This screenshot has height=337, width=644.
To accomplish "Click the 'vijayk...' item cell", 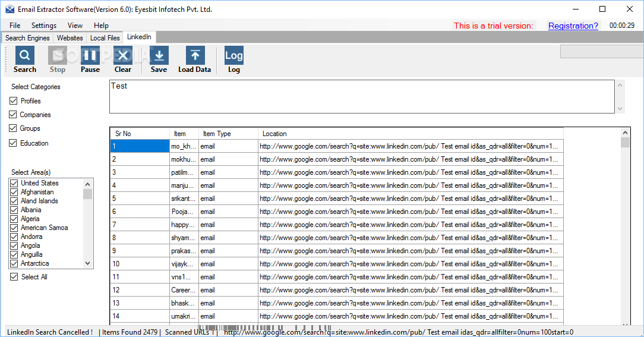I will tap(184, 264).
